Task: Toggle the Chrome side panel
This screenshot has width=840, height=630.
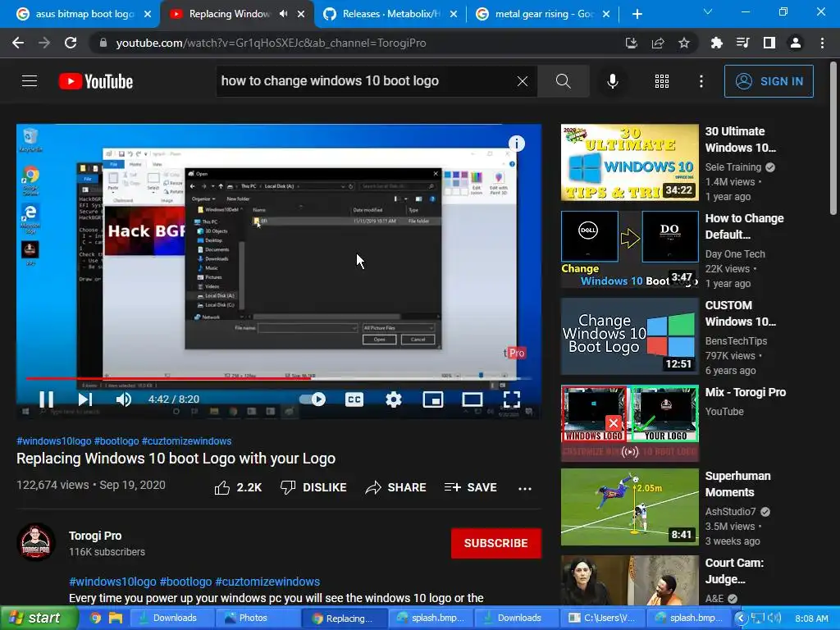Action: [769, 43]
